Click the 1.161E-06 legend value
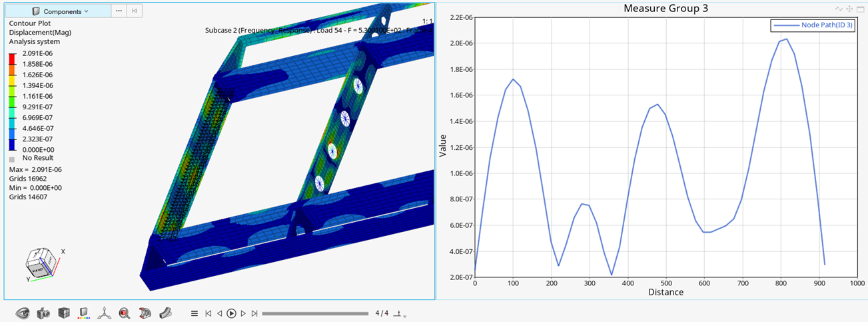Screen dimensions: 868x322 (39, 96)
